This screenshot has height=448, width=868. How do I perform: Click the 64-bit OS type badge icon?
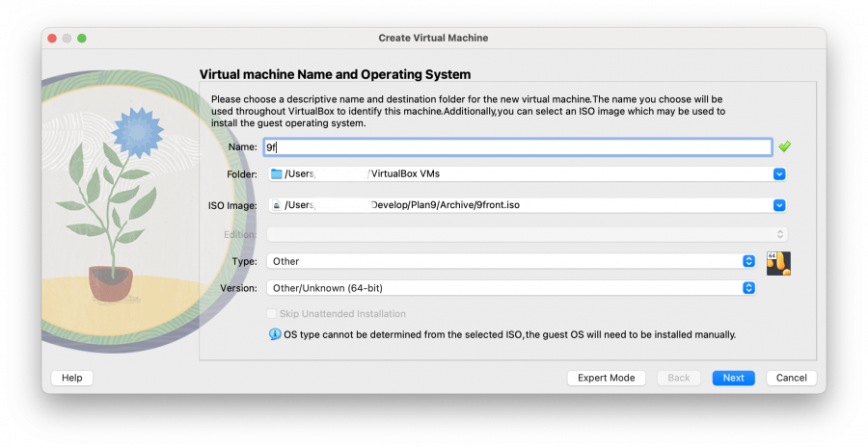click(x=778, y=263)
